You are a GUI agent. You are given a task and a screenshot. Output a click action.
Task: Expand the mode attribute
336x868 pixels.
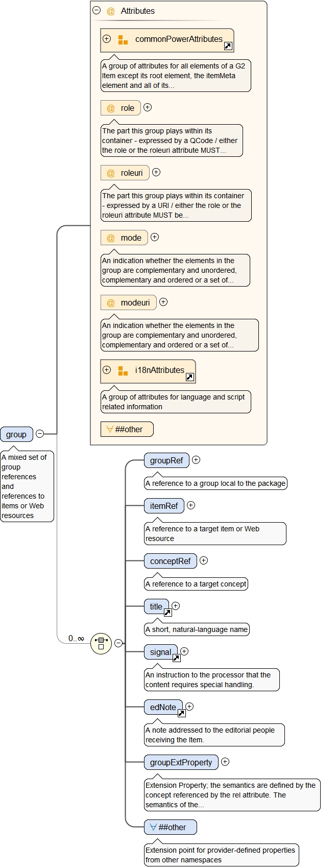[155, 237]
